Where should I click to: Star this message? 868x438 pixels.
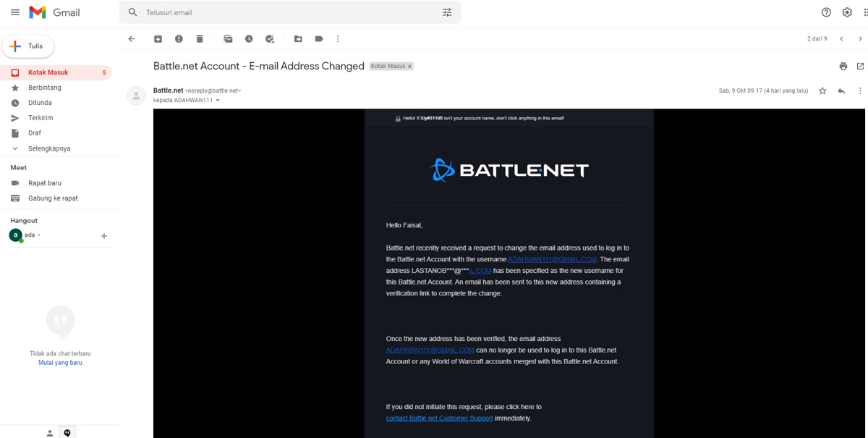822,91
